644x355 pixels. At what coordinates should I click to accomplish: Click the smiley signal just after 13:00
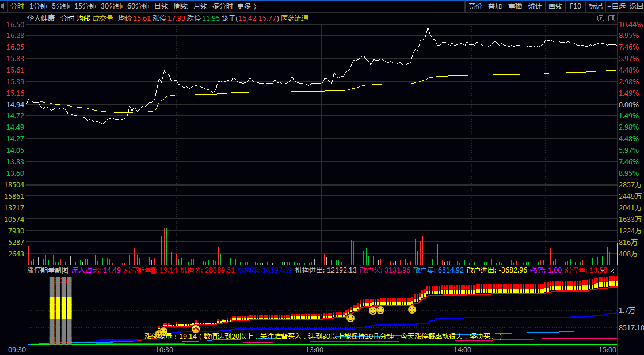click(x=350, y=318)
